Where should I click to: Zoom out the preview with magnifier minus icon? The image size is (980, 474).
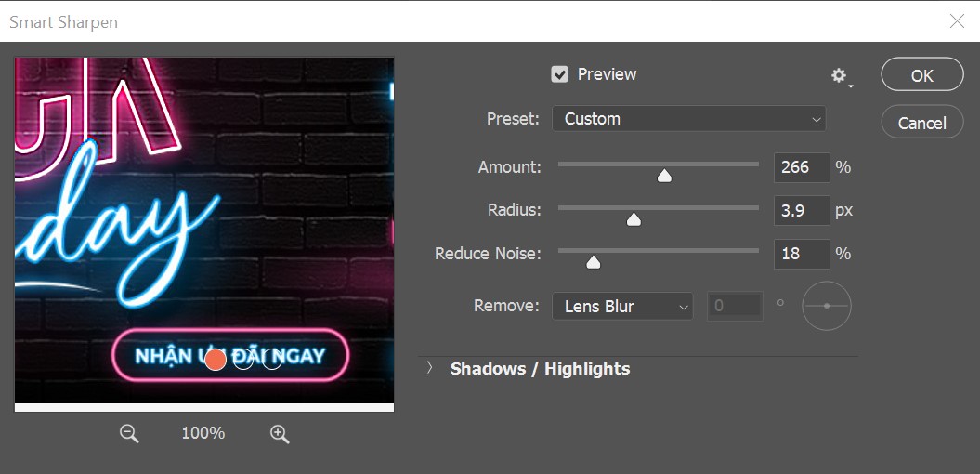pos(129,434)
